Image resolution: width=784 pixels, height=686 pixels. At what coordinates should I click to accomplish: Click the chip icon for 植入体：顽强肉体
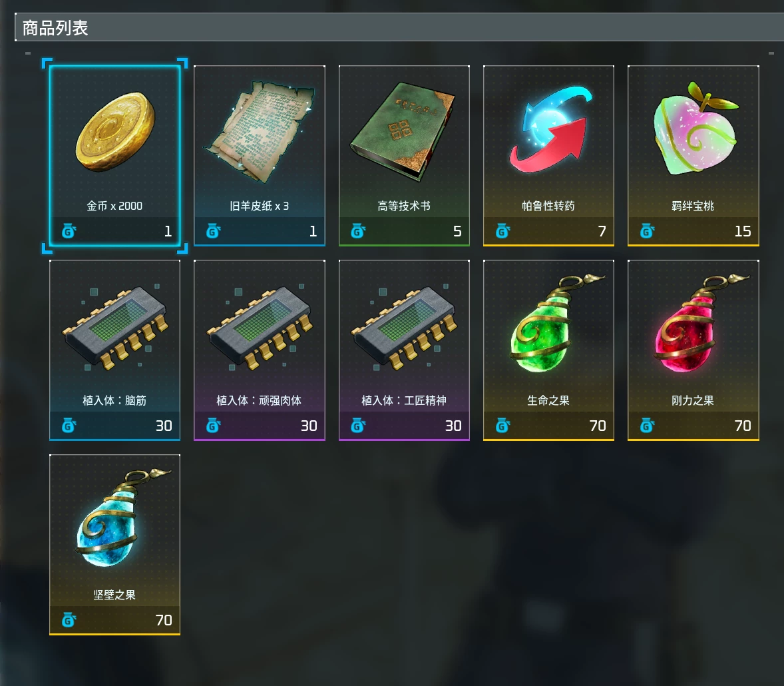tap(260, 328)
